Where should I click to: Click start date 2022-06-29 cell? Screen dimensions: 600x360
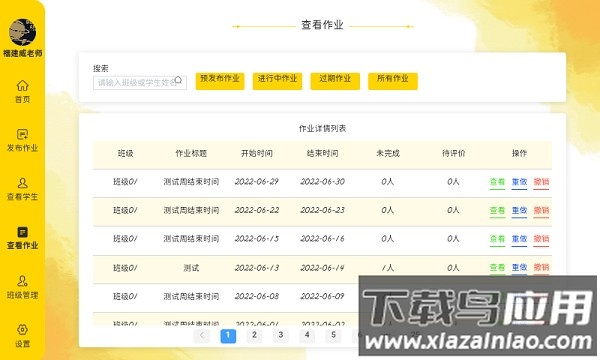pyautogui.click(x=257, y=182)
